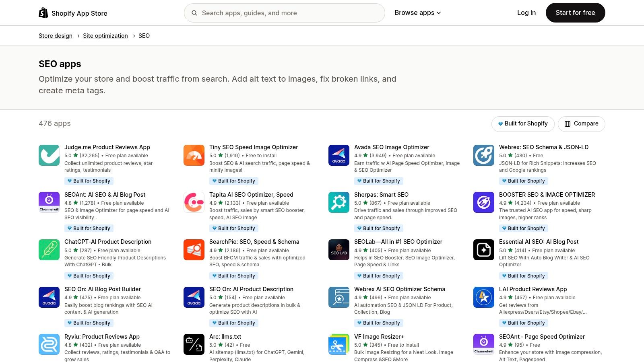644x362 pixels.
Task: Open the Judge.me Product Reviews app icon
Action: coord(49,155)
